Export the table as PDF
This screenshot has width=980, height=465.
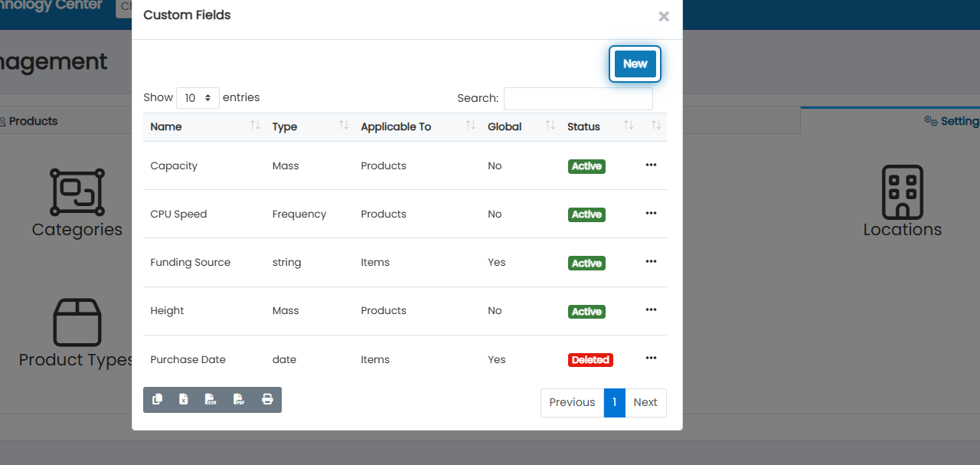point(239,400)
